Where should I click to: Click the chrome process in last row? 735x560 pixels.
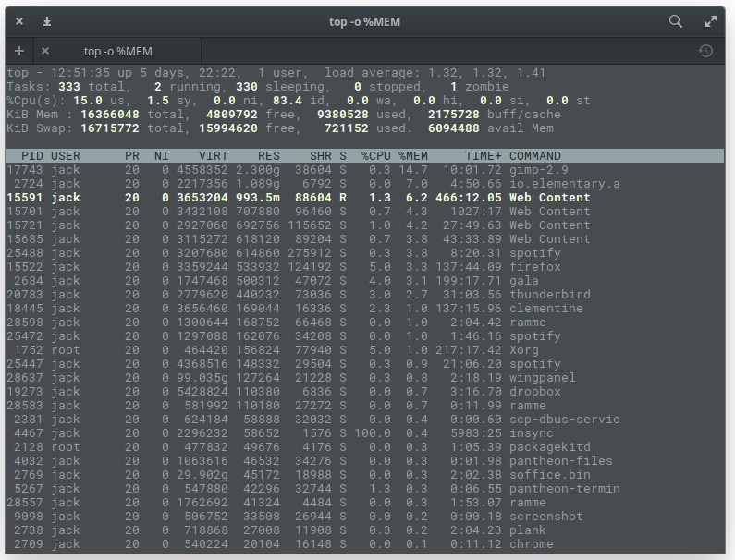point(531,544)
